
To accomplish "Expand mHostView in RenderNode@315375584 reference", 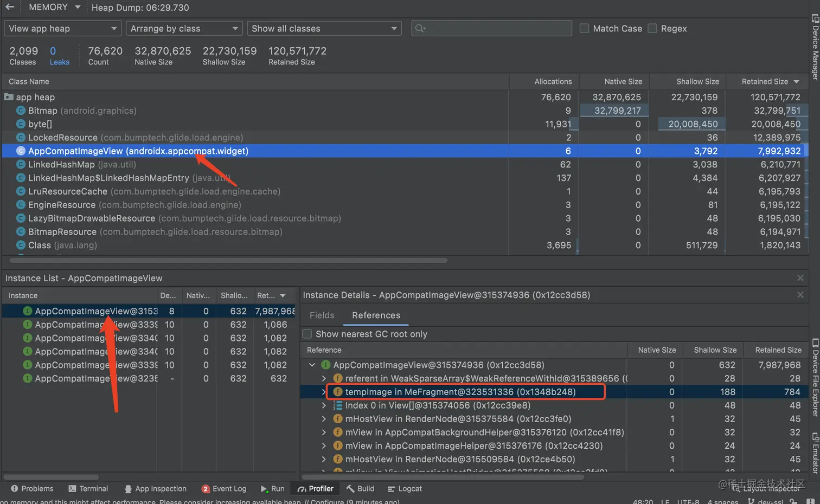I will 324,419.
